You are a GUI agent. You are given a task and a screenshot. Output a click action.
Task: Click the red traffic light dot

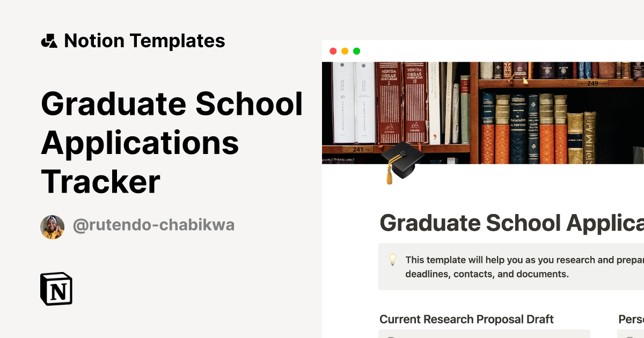334,50
